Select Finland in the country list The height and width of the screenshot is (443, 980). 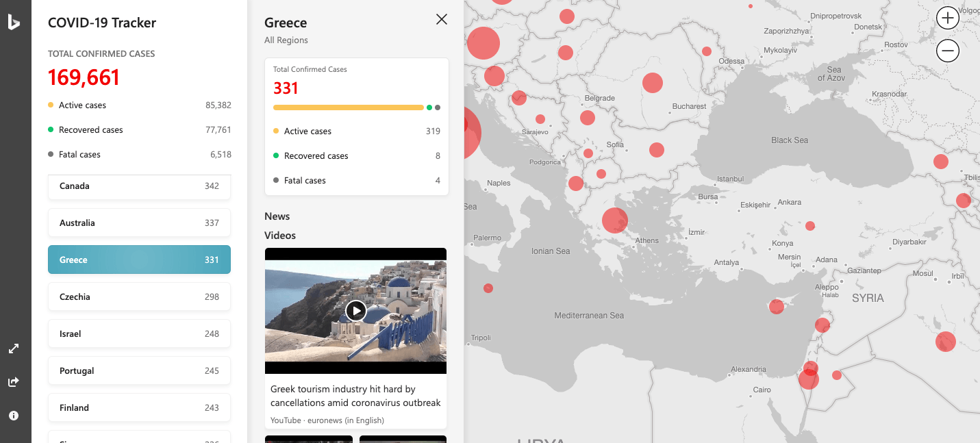[x=139, y=408]
